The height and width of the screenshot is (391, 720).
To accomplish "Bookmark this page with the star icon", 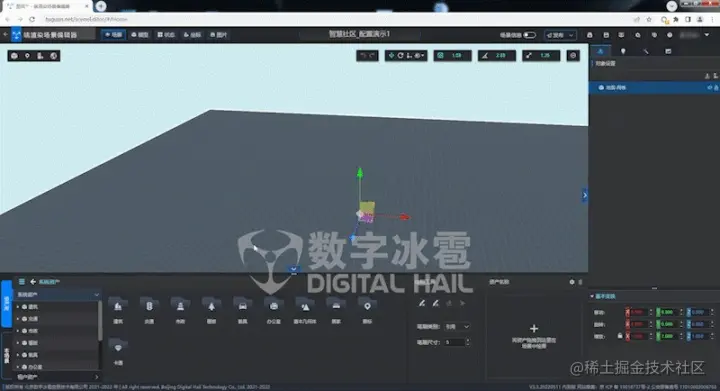I will (649, 19).
